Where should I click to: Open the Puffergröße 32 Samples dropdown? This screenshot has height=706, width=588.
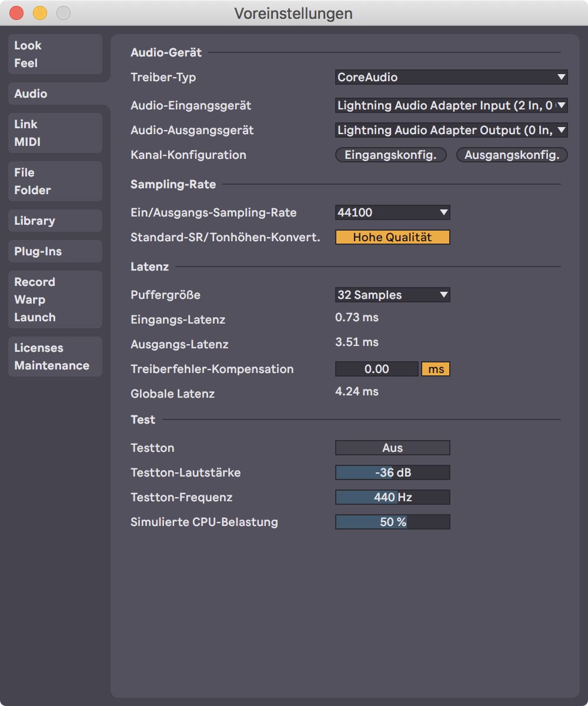click(x=392, y=295)
